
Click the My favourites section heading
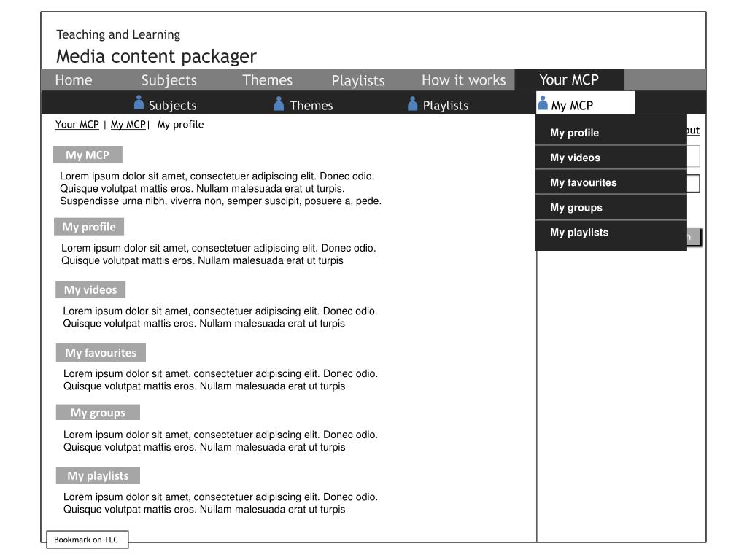tap(101, 352)
